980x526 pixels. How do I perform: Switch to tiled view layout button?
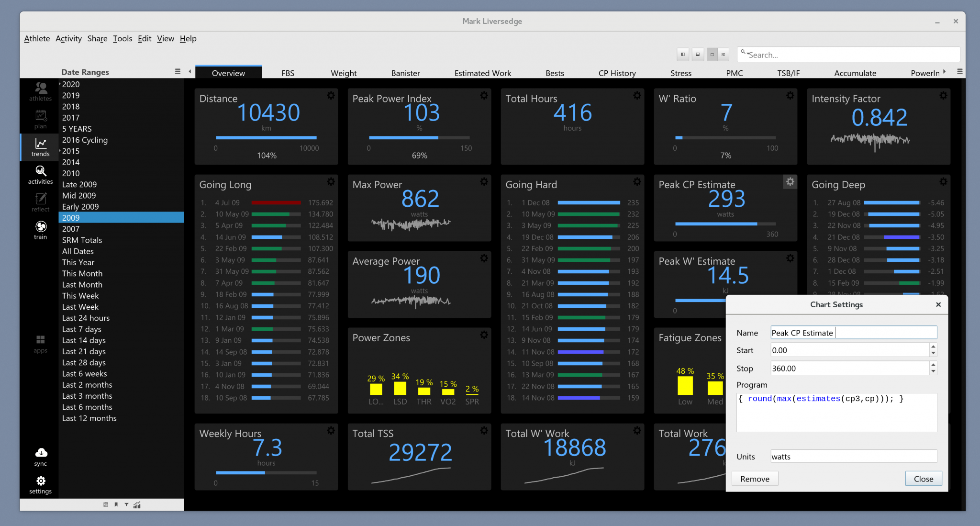[724, 55]
